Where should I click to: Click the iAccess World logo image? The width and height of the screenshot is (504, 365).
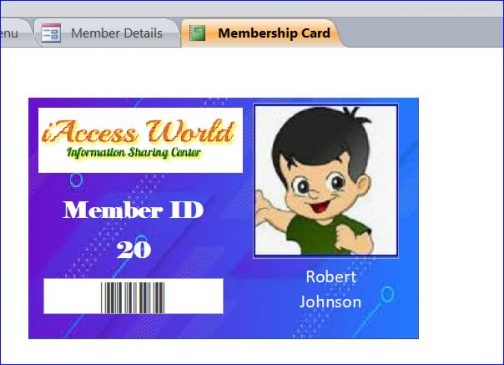click(140, 140)
